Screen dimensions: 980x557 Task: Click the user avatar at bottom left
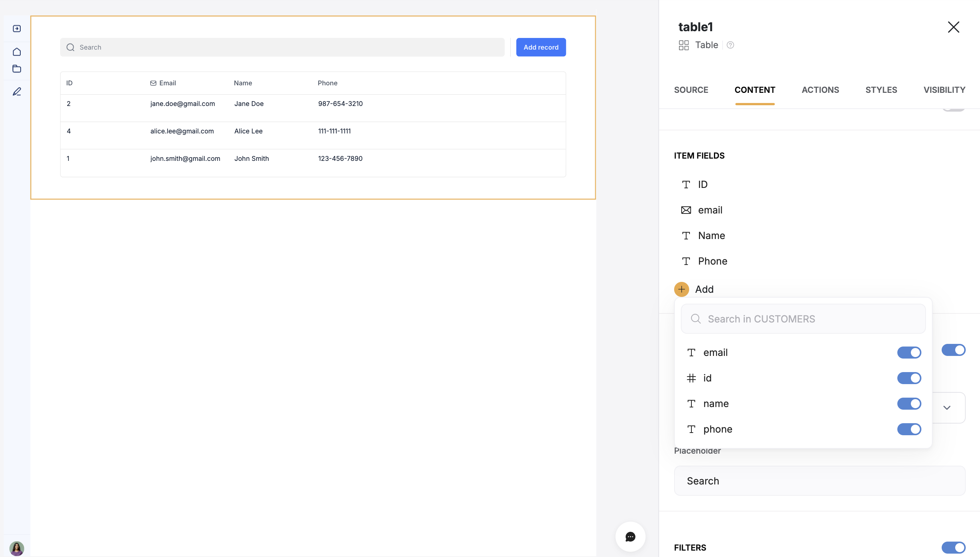tap(17, 548)
